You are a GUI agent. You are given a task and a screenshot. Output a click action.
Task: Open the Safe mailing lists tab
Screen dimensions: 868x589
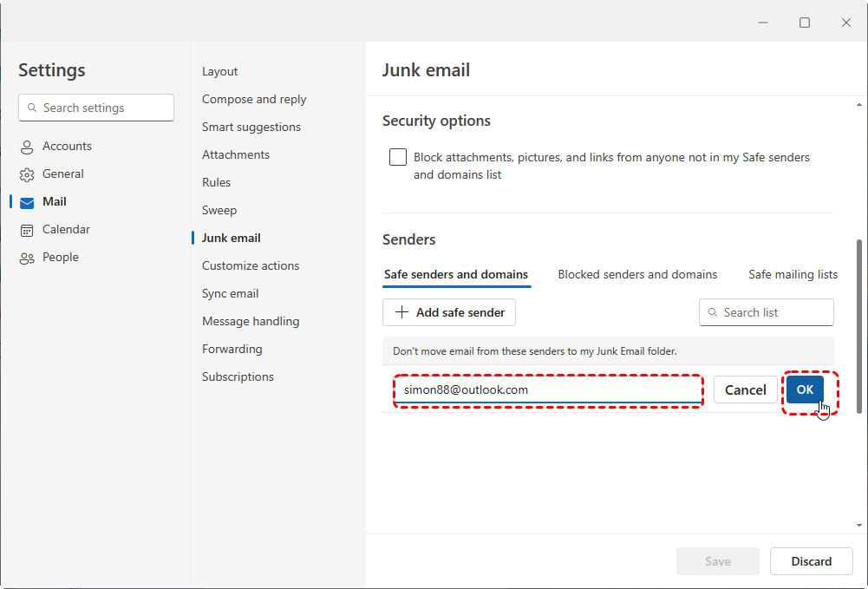tap(792, 273)
